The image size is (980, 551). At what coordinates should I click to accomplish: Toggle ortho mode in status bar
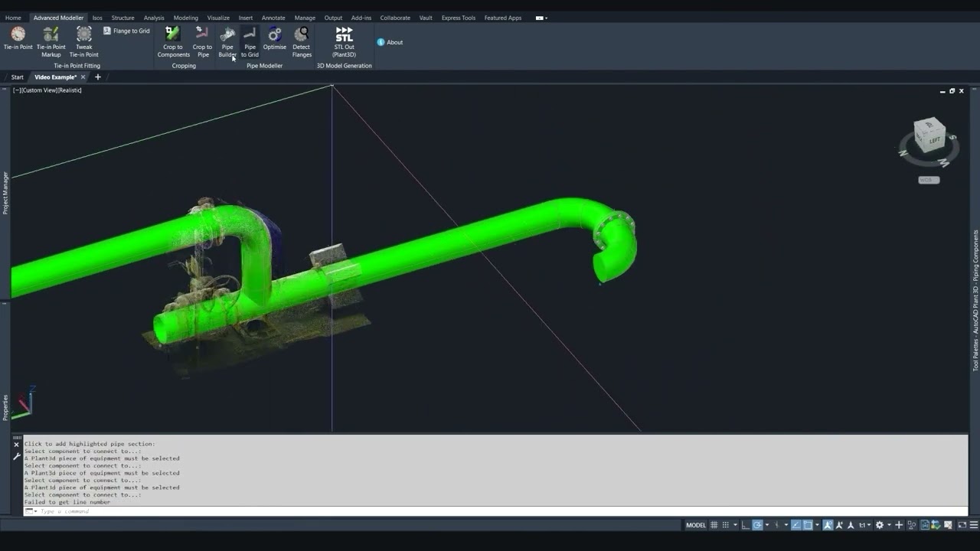(745, 525)
